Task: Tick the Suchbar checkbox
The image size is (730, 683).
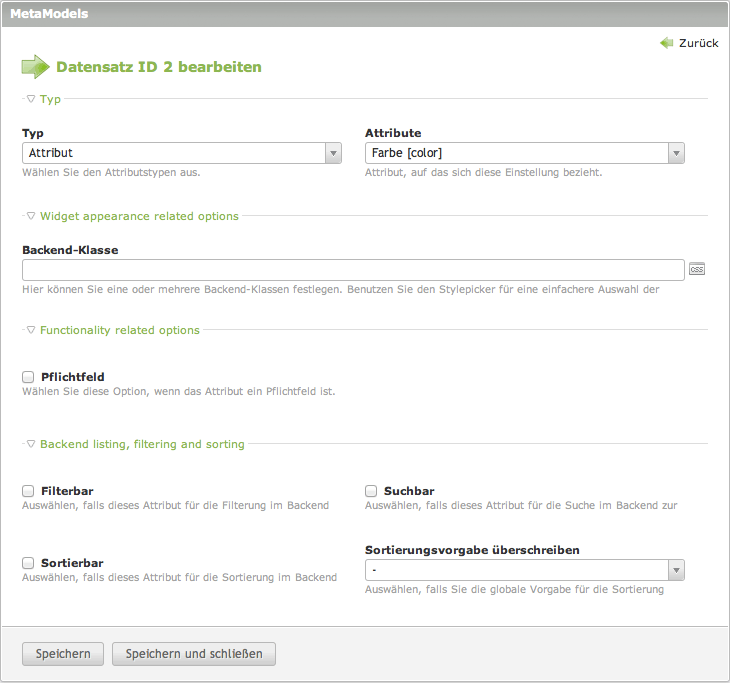Action: click(371, 491)
